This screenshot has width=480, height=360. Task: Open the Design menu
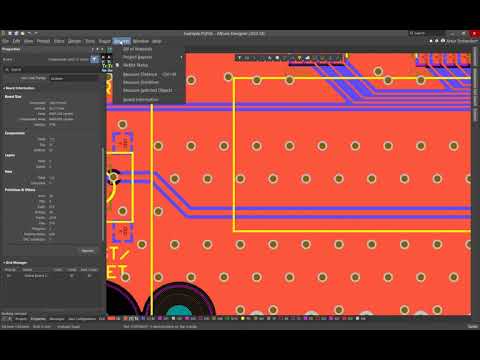pos(74,41)
